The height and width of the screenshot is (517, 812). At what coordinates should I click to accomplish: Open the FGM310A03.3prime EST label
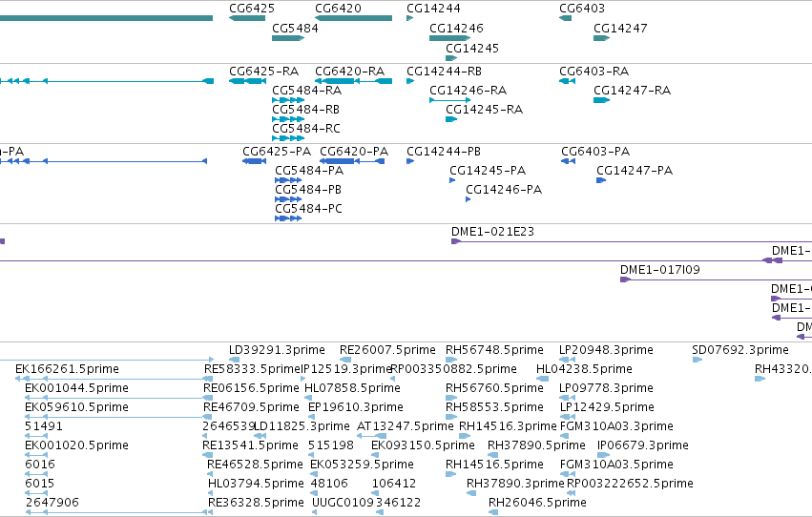click(616, 427)
